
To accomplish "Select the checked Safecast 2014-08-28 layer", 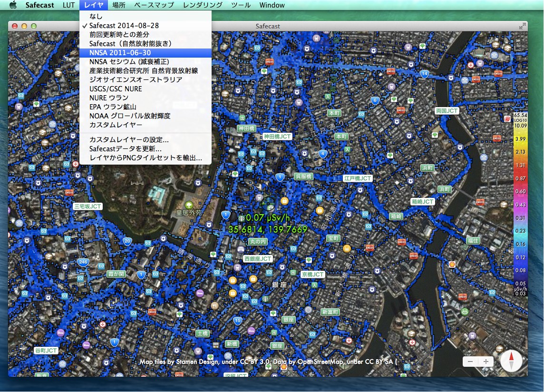I will pyautogui.click(x=146, y=25).
